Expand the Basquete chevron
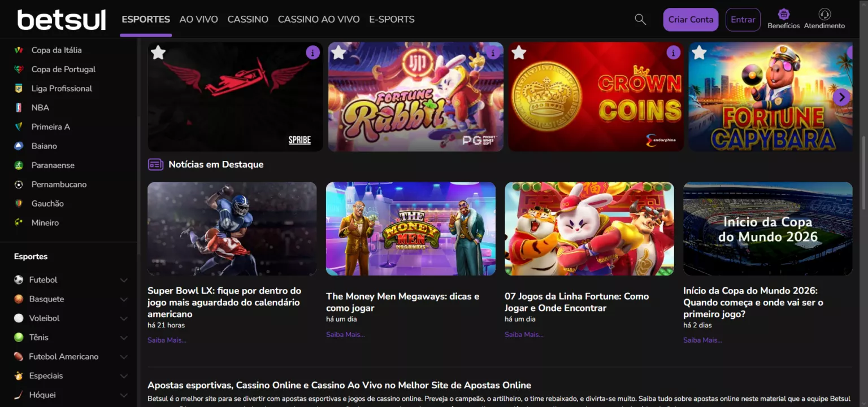Screen dimensions: 868x407 click(124, 299)
